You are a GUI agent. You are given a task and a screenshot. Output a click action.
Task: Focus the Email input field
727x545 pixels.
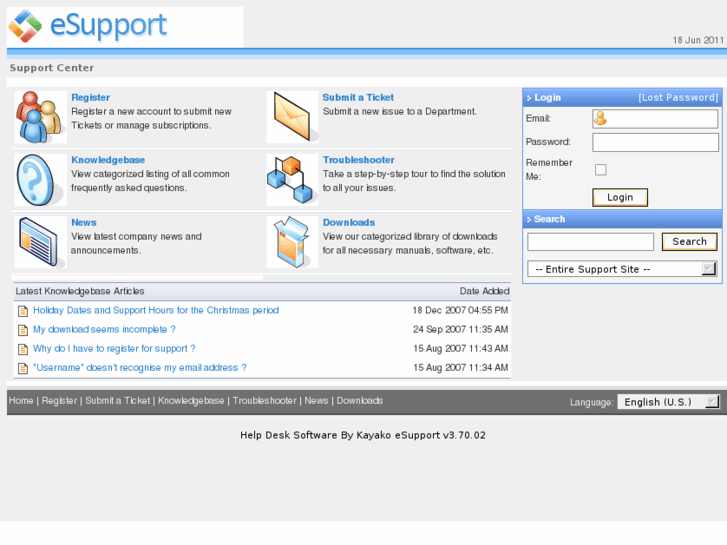pyautogui.click(x=655, y=119)
